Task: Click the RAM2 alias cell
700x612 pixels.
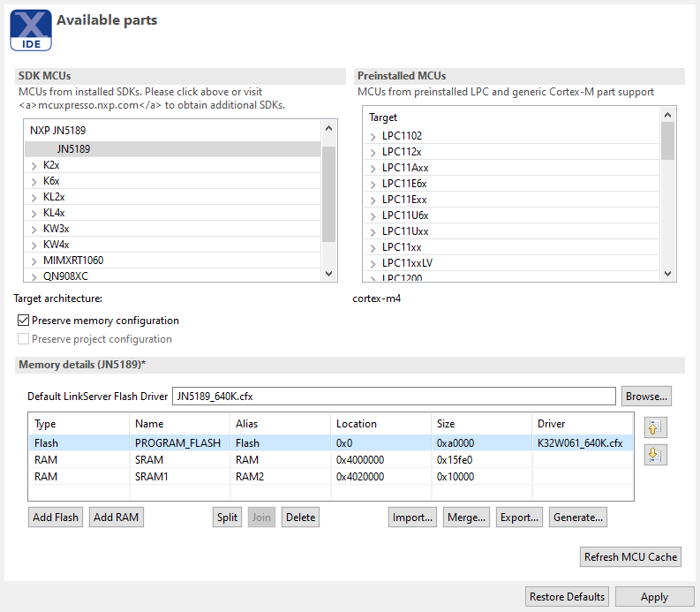Action: click(x=281, y=477)
